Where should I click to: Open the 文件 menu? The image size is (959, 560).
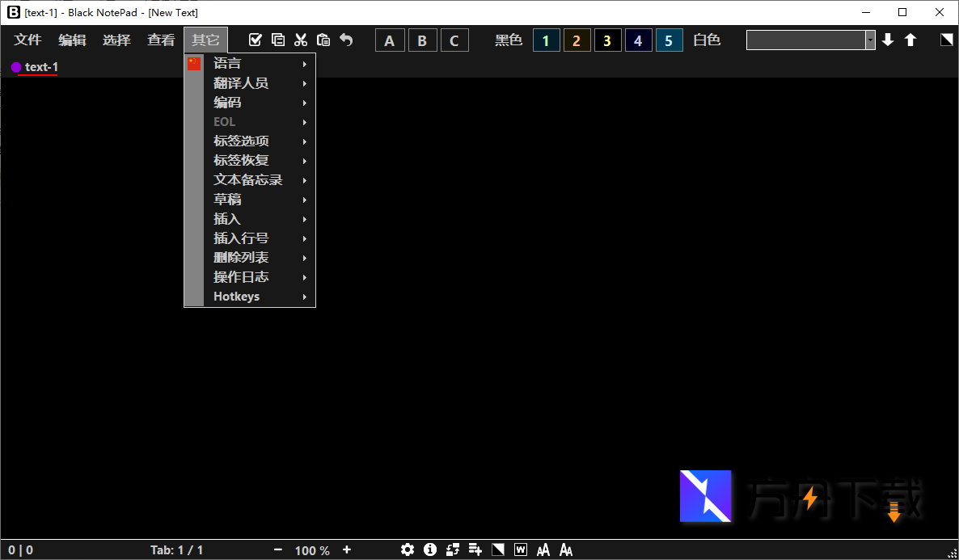tap(27, 39)
